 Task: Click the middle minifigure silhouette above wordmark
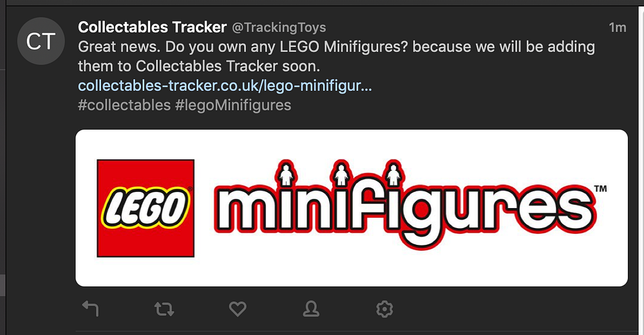pos(339,175)
